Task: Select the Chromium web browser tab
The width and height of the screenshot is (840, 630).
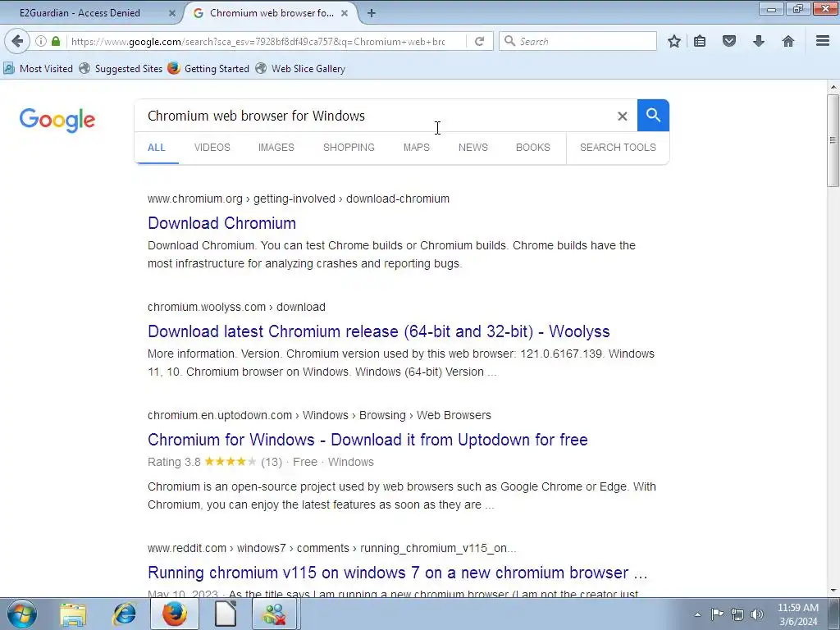Action: 271,13
